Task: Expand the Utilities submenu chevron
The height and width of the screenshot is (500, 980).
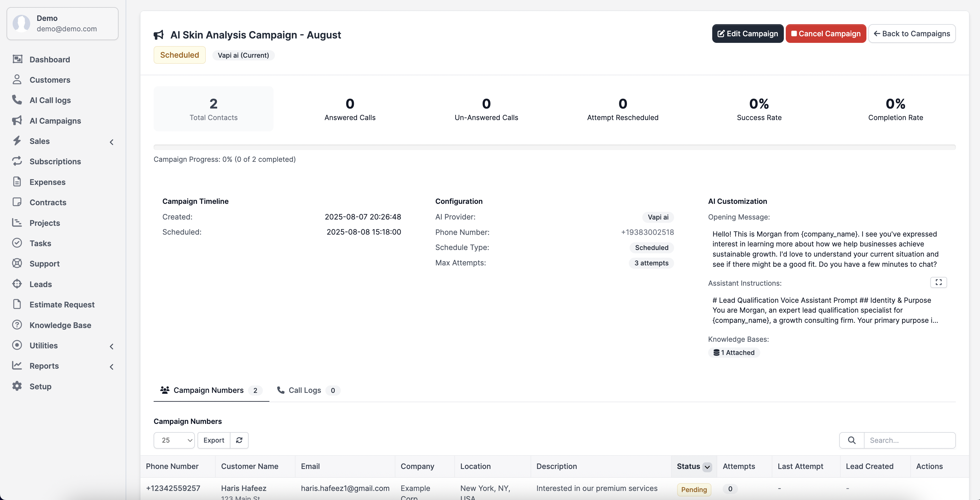Action: click(x=111, y=346)
